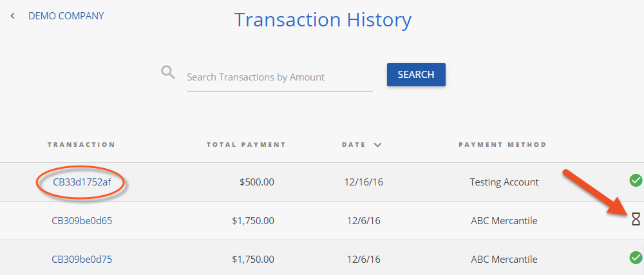Click the hourglass pending icon for CB309be0d65
The image size is (644, 275).
pyautogui.click(x=636, y=219)
